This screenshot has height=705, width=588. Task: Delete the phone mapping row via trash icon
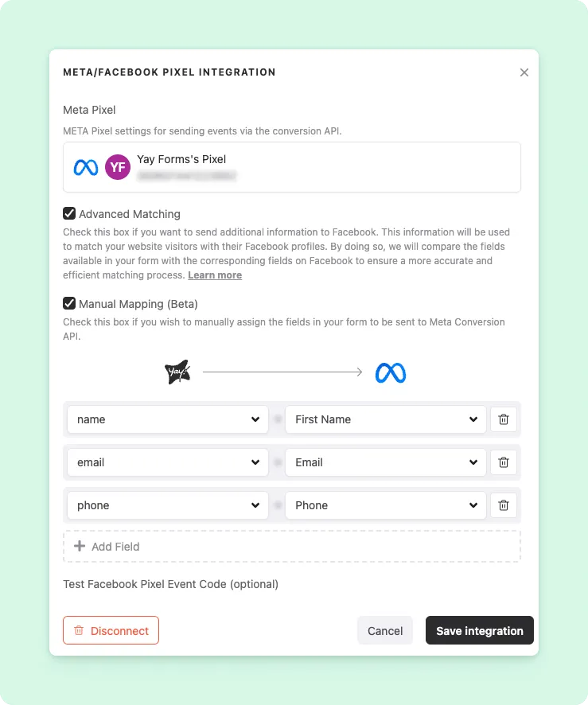(504, 505)
